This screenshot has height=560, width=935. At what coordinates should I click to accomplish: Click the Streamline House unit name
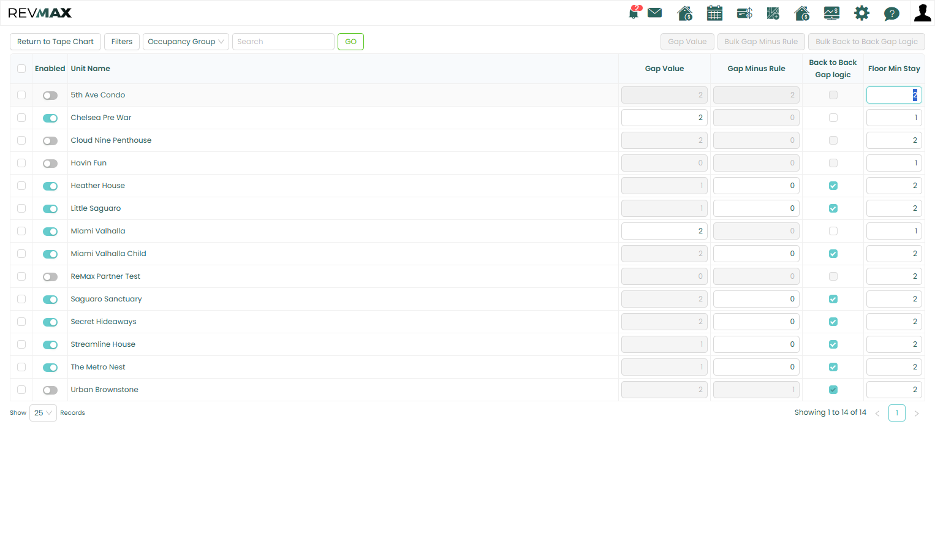tap(103, 344)
